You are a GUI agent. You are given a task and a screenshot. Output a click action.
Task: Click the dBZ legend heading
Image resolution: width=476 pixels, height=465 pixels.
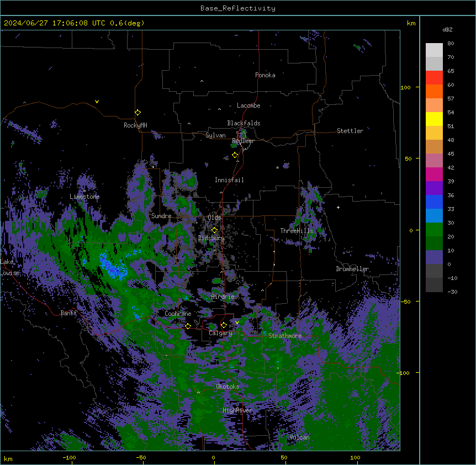click(x=447, y=29)
